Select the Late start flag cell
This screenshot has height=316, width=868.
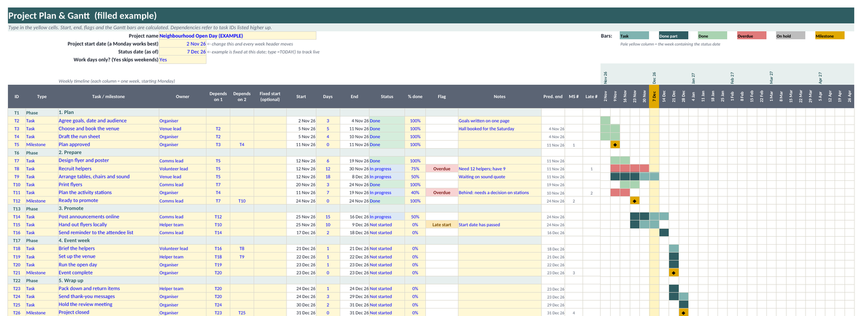pyautogui.click(x=441, y=225)
